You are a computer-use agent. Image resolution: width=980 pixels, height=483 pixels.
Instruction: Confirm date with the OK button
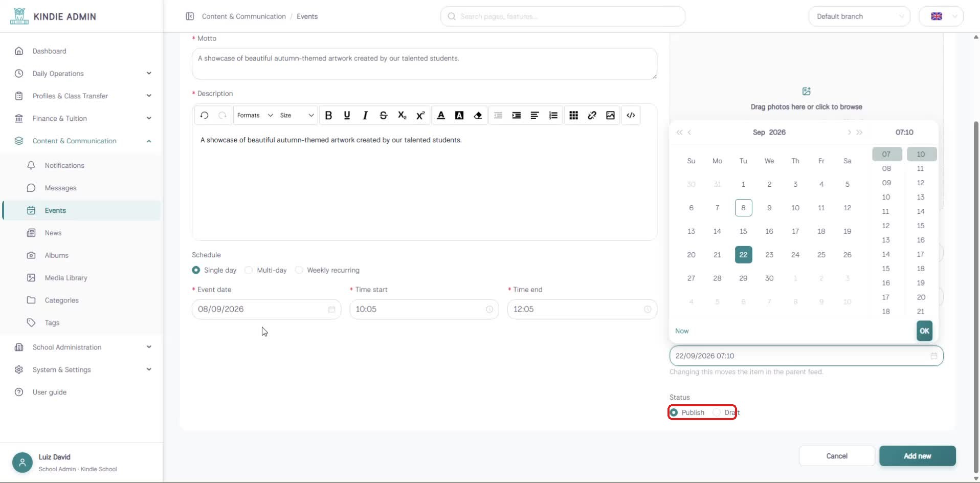[x=924, y=331]
